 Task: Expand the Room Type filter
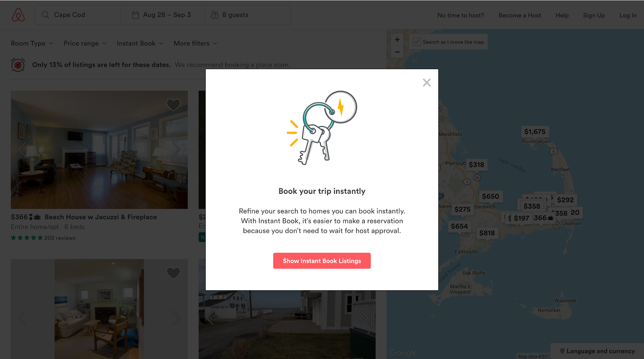pos(32,43)
